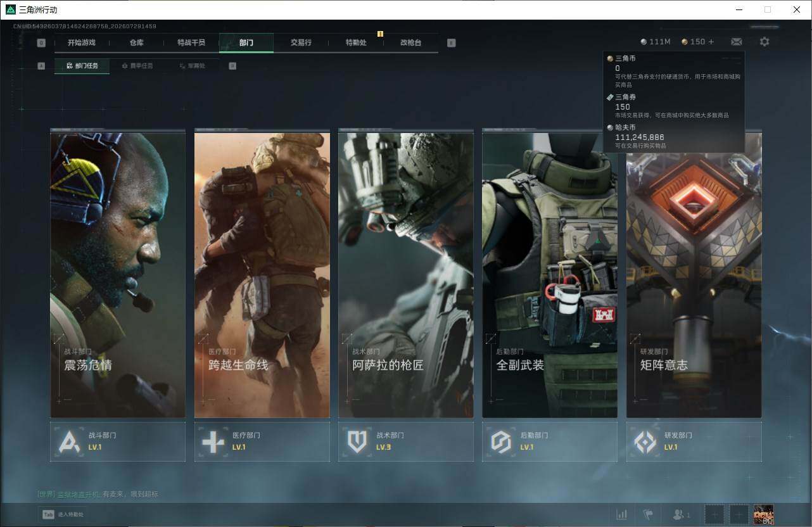The height and width of the screenshot is (527, 812).
Task: Select the 医疗部门 LV.1 level panel
Action: click(262, 441)
